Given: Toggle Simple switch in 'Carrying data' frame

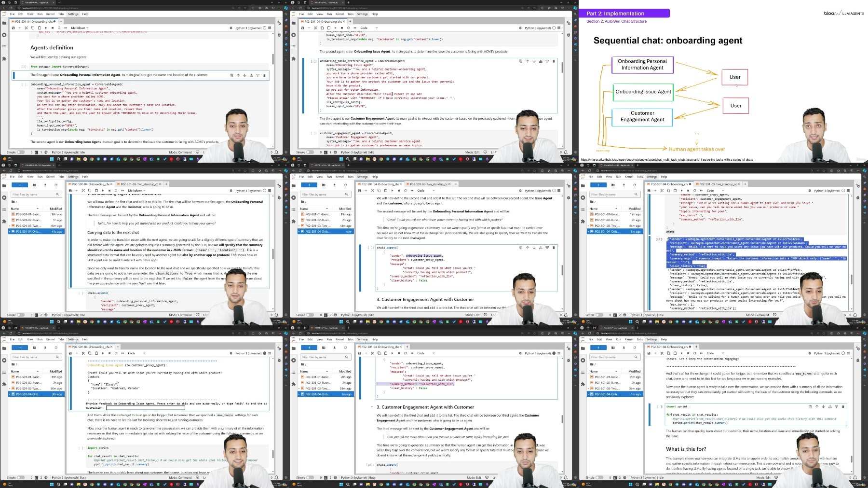Looking at the screenshot, I should 20,315.
